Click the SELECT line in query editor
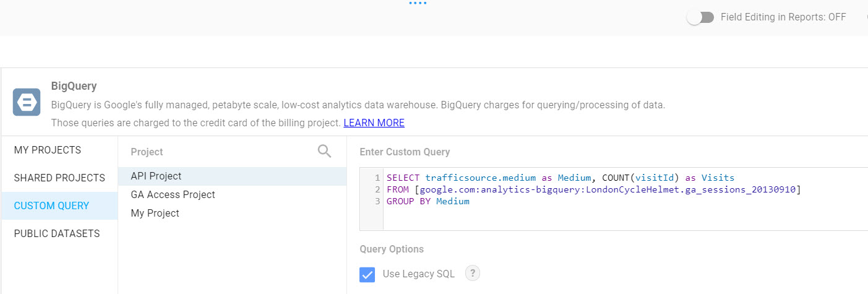 coord(560,178)
